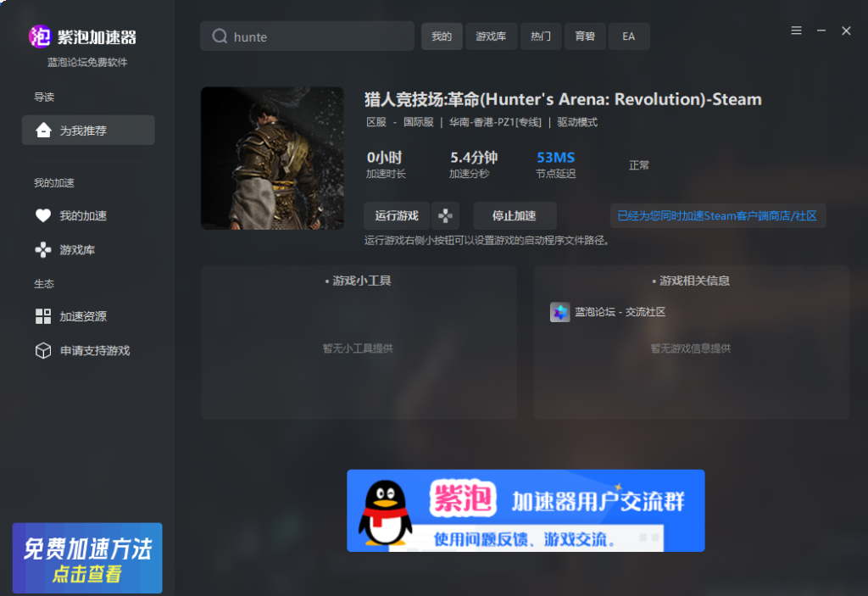The image size is (868, 596).
Task: Open 游戏库 in the sidebar
Action: coord(77,250)
